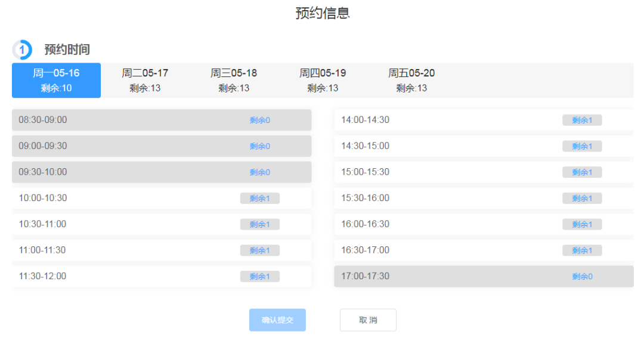This screenshot has width=644, height=337.
Task: Choose the 11:00-11:30 time slot
Action: click(x=162, y=251)
